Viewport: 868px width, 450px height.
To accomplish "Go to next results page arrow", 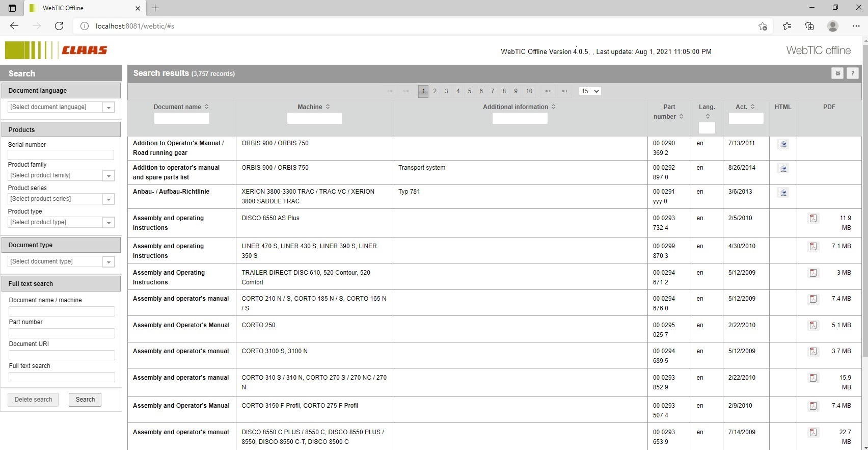I will click(548, 91).
